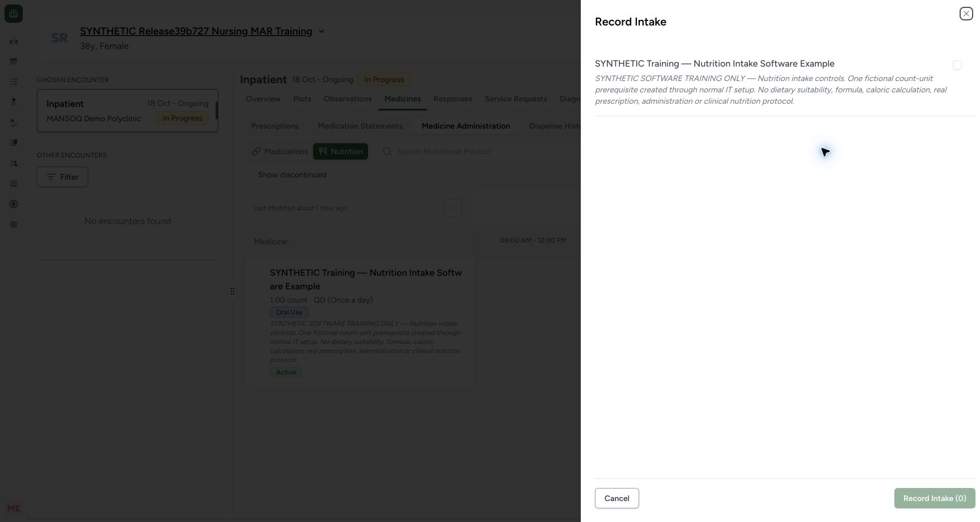Switch to the Service Requests tab
This screenshot has width=980, height=522.
[516, 99]
